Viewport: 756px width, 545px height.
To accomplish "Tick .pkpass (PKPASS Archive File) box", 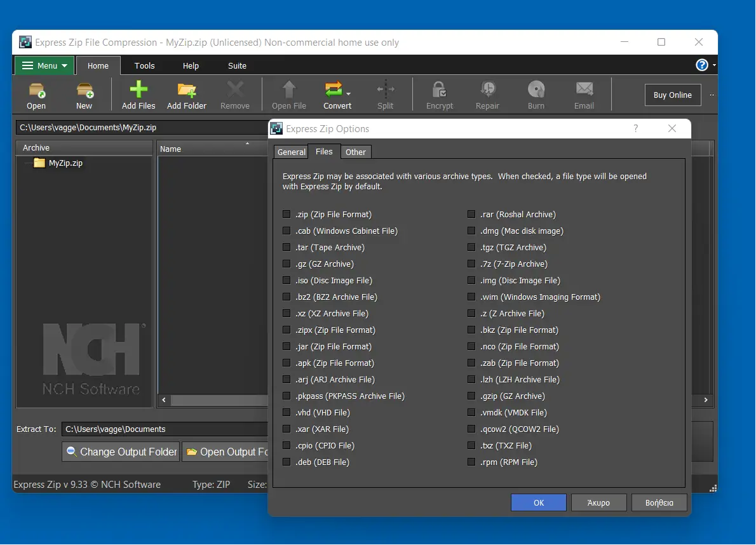I will 287,396.
